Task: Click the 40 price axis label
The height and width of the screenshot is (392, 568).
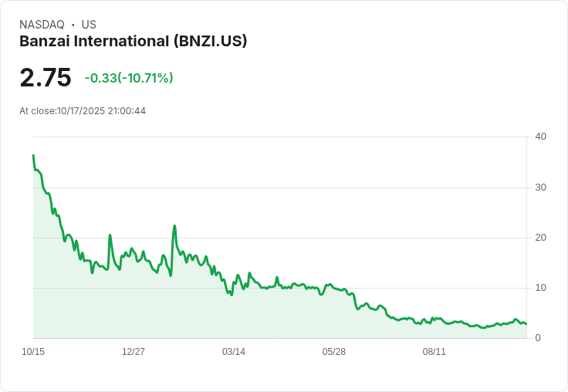Action: (x=540, y=137)
